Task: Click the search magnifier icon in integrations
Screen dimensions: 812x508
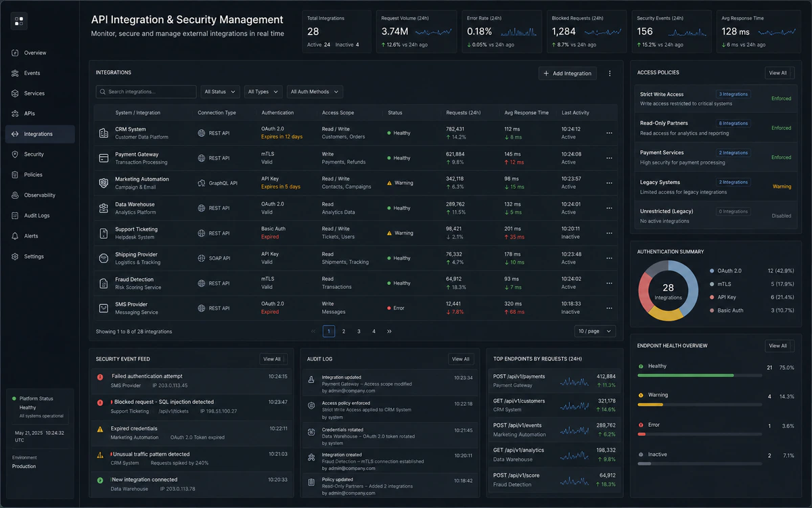Action: 102,92
